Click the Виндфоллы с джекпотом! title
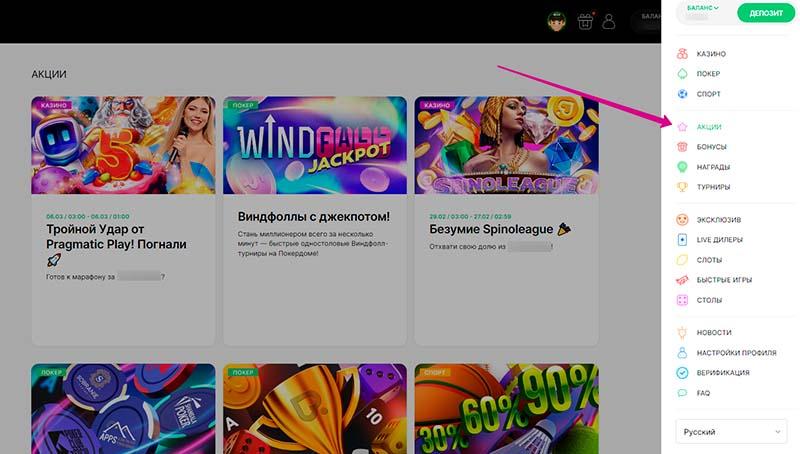The width and height of the screenshot is (800, 454). tap(314, 217)
